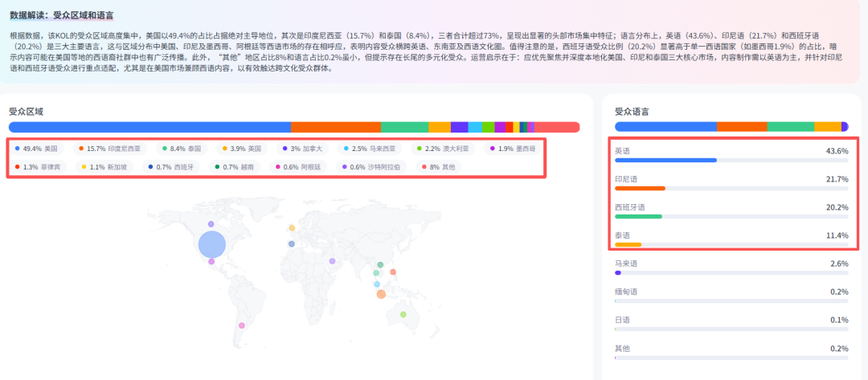This screenshot has height=380, width=868.
Task: Select the 1.3% 菲律宾 legend chip
Action: 37,166
